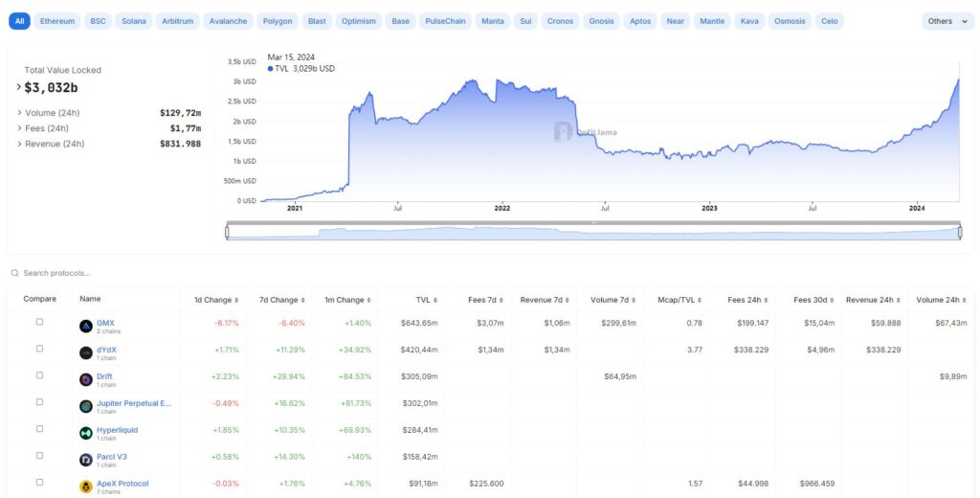Filter by Solana chain

(x=134, y=21)
